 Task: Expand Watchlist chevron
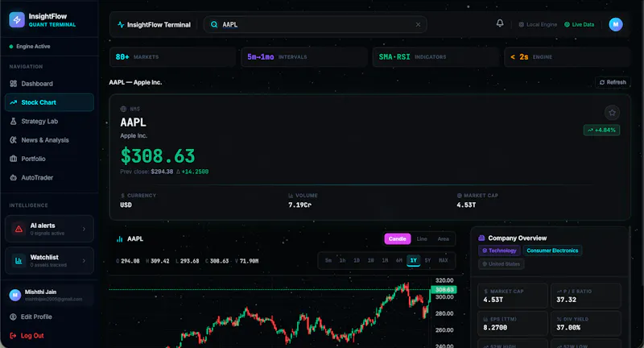point(84,260)
